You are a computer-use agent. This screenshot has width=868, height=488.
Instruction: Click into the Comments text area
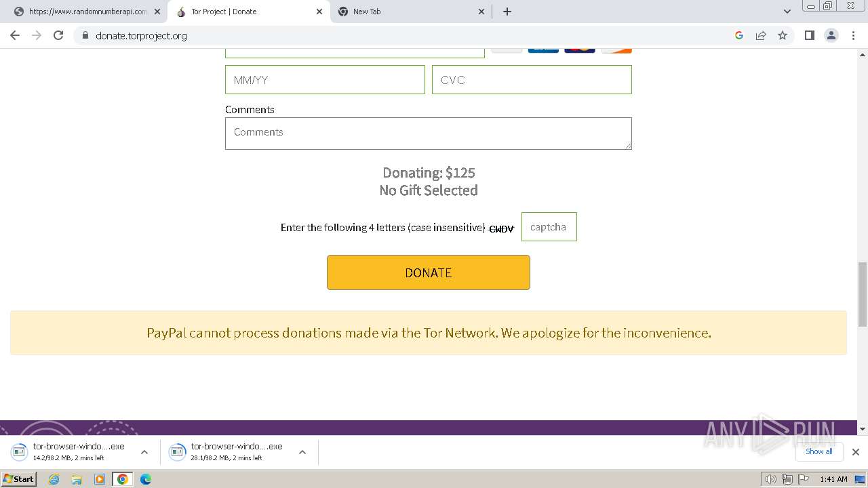pos(429,134)
